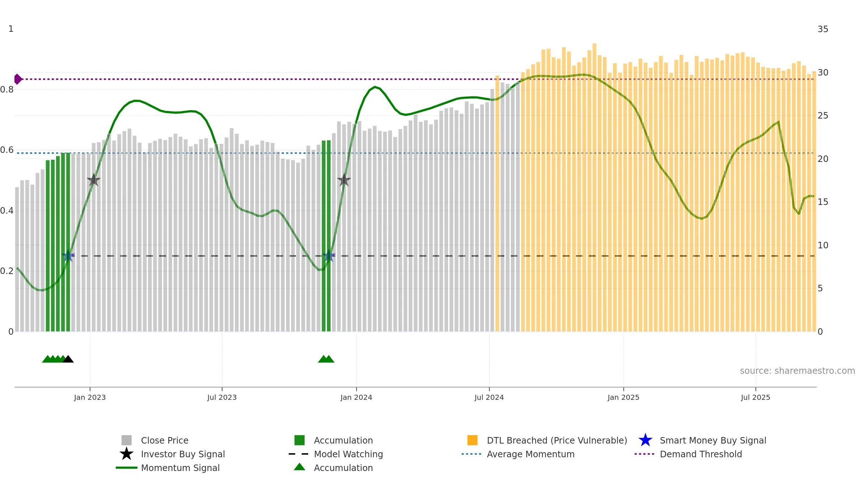Screen dimensions: 868x488
Task: Click the green Accumulation triangle legend icon
Action: click(x=299, y=467)
